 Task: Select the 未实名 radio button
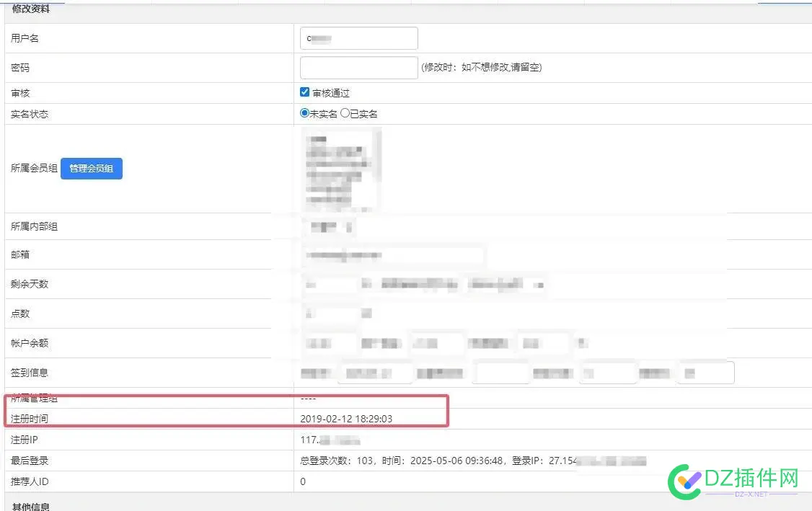pos(305,113)
